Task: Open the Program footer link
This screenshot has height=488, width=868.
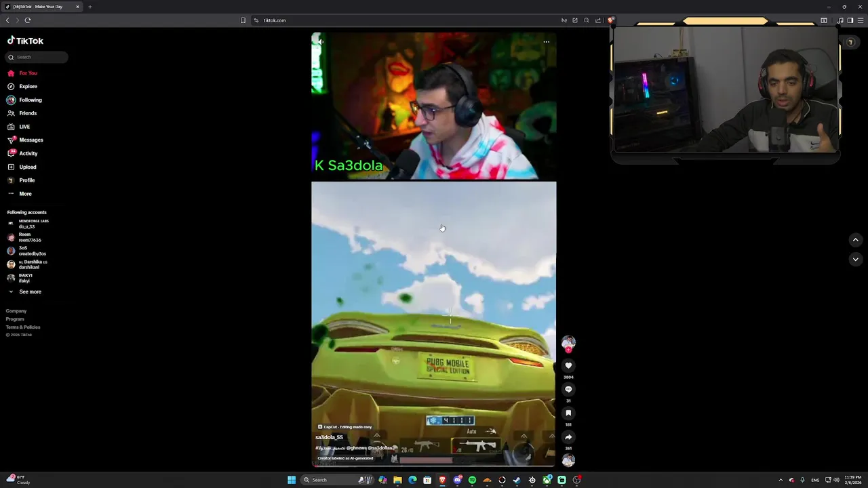Action: pyautogui.click(x=15, y=319)
